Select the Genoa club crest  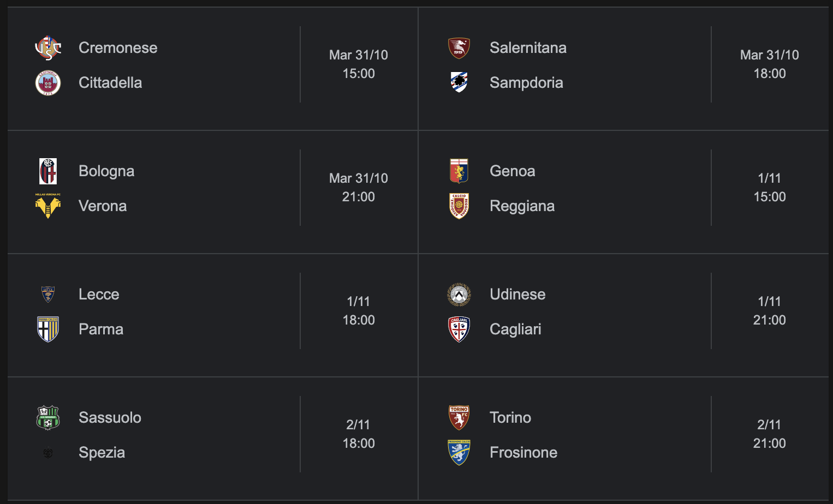(x=459, y=171)
